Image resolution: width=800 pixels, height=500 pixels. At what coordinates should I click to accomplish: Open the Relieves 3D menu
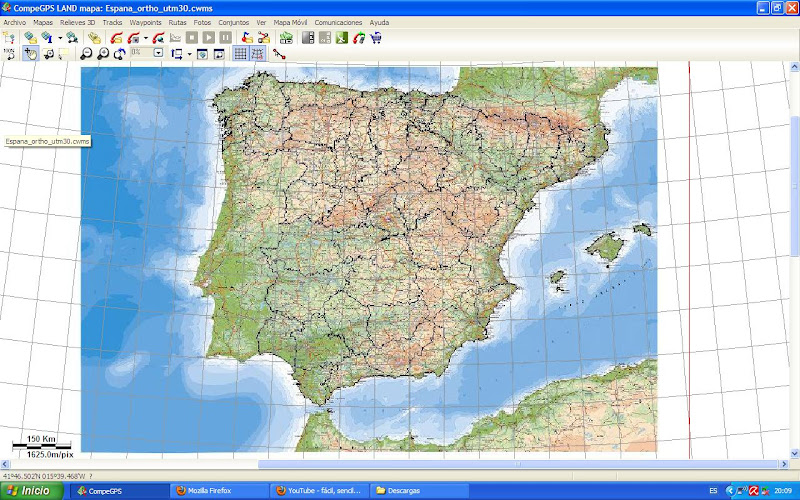78,22
